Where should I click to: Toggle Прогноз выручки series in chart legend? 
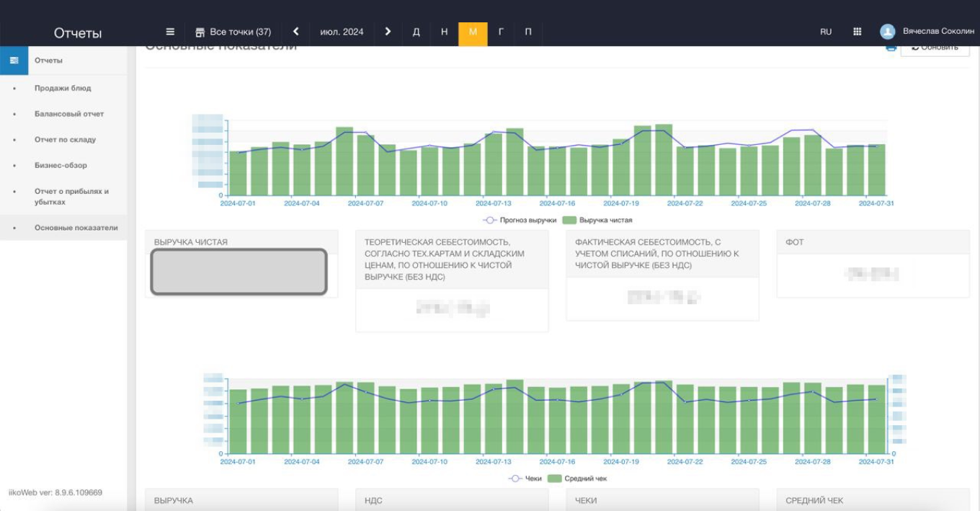click(x=519, y=220)
